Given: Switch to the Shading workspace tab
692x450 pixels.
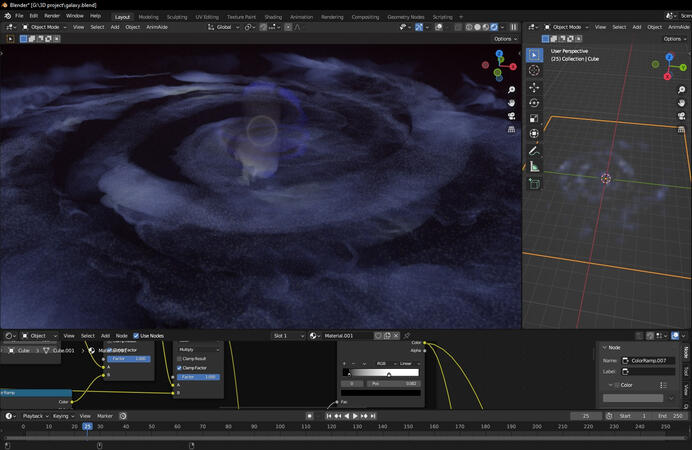Looking at the screenshot, I should (x=273, y=17).
